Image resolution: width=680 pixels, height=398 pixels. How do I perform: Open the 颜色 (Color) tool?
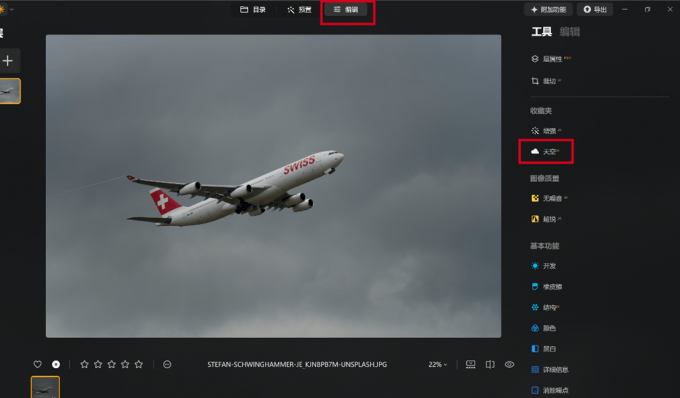544,328
